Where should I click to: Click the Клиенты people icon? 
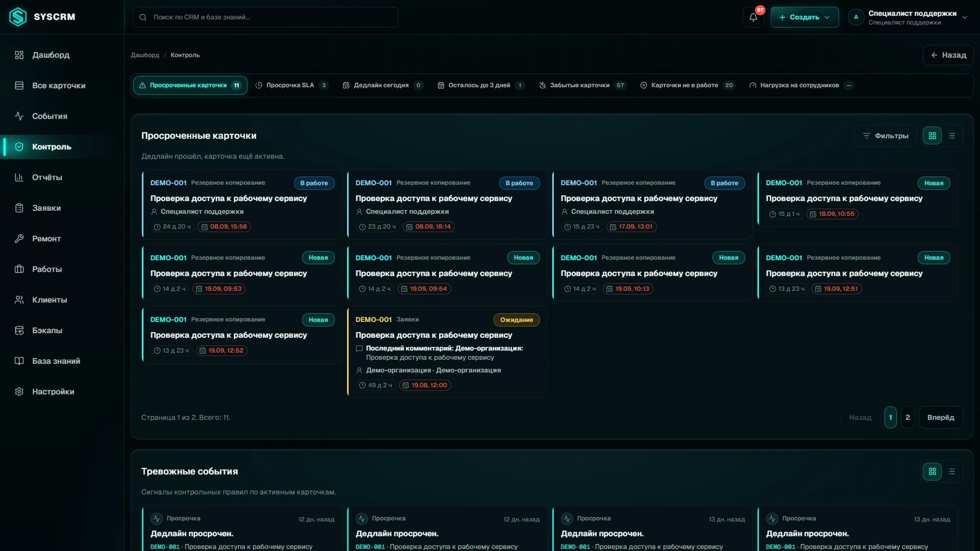[x=19, y=299]
